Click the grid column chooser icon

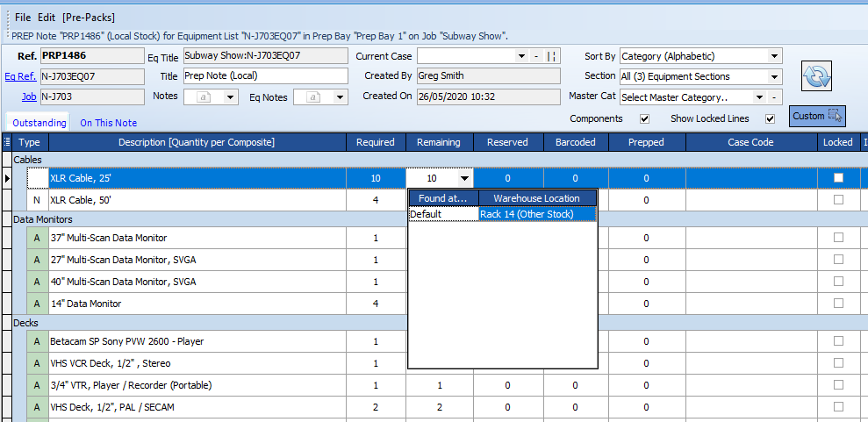pos(7,142)
